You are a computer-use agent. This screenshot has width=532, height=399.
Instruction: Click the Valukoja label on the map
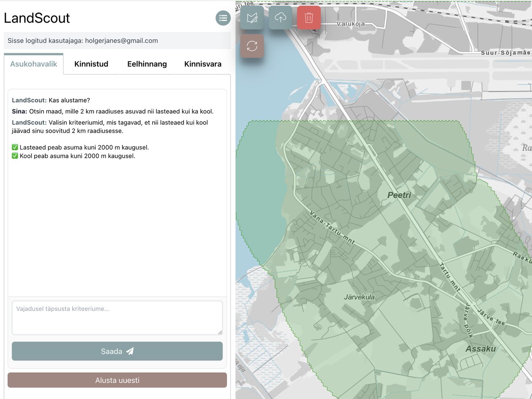(351, 24)
